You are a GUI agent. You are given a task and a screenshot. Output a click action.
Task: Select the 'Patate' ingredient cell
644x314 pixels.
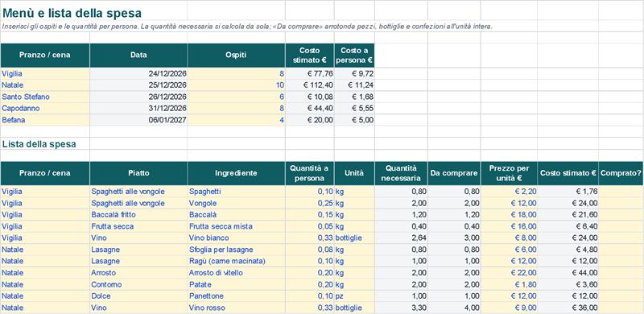[236, 284]
